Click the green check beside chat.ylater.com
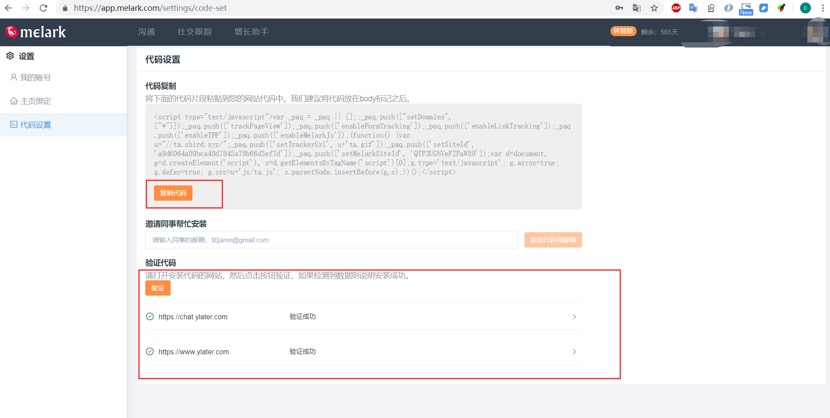The width and height of the screenshot is (830, 418). pyautogui.click(x=150, y=316)
